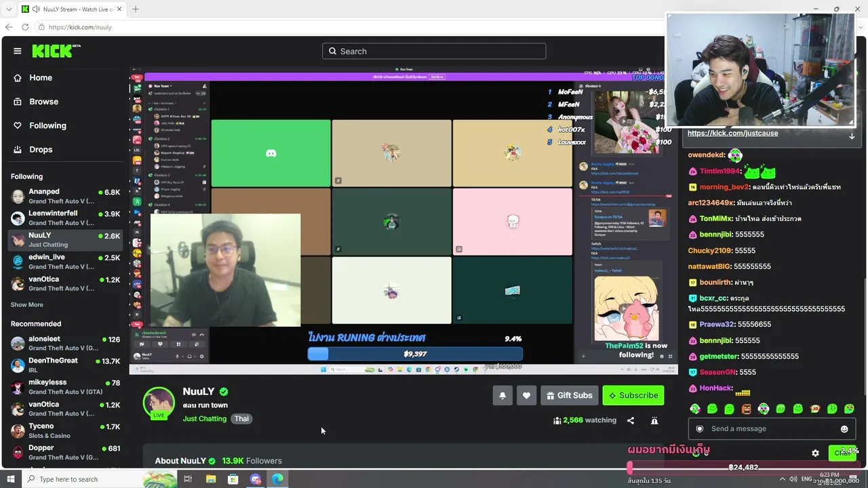Viewport: 868px width, 488px height.
Task: Insert the orange angry face quick emote
Action: (746, 409)
